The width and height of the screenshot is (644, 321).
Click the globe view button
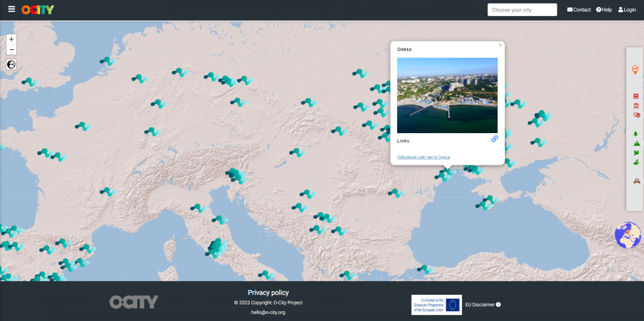(x=11, y=64)
